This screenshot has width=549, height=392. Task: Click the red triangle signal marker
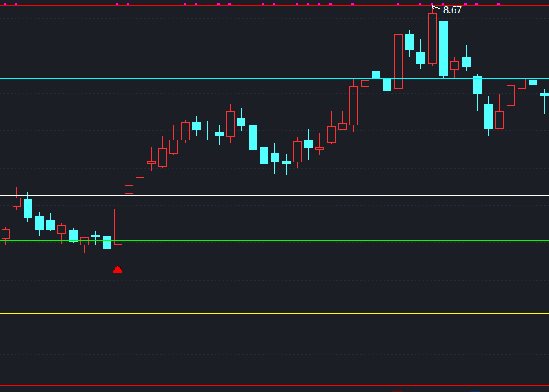click(118, 269)
